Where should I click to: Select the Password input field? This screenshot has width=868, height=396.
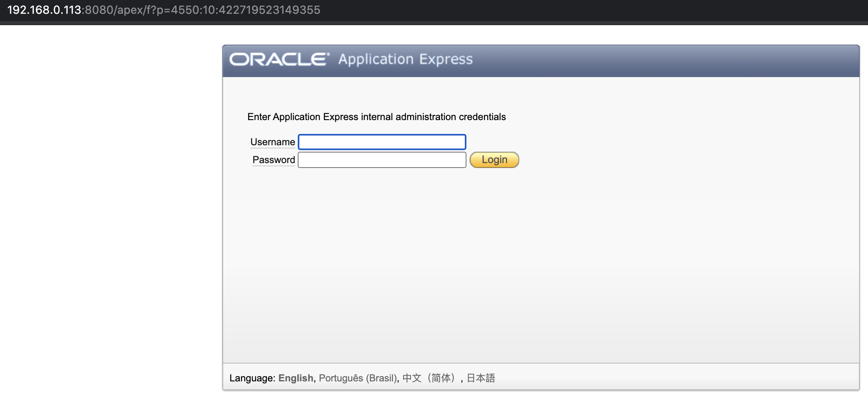[382, 160]
